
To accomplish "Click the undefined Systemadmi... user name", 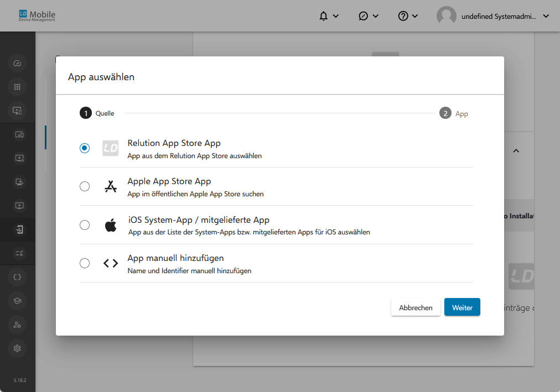I will tap(499, 17).
